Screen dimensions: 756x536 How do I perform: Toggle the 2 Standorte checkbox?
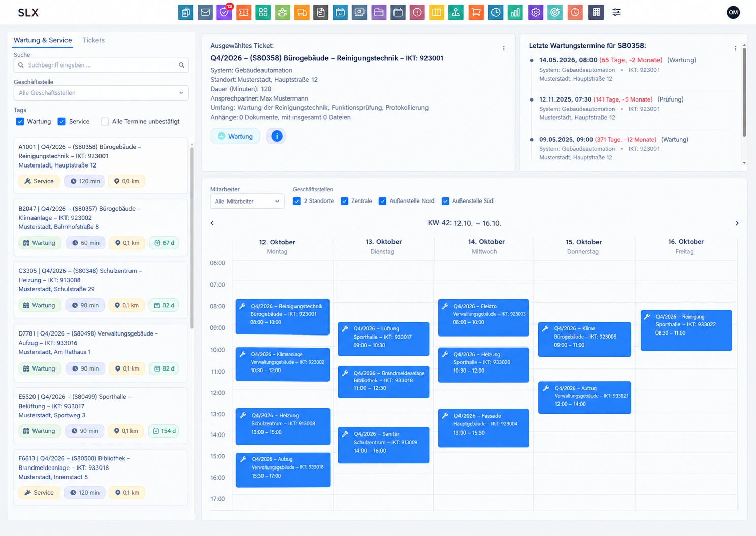[x=297, y=201]
